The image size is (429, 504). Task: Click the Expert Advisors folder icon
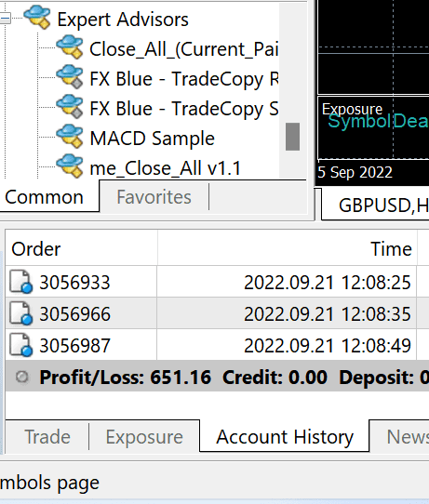coord(37,17)
